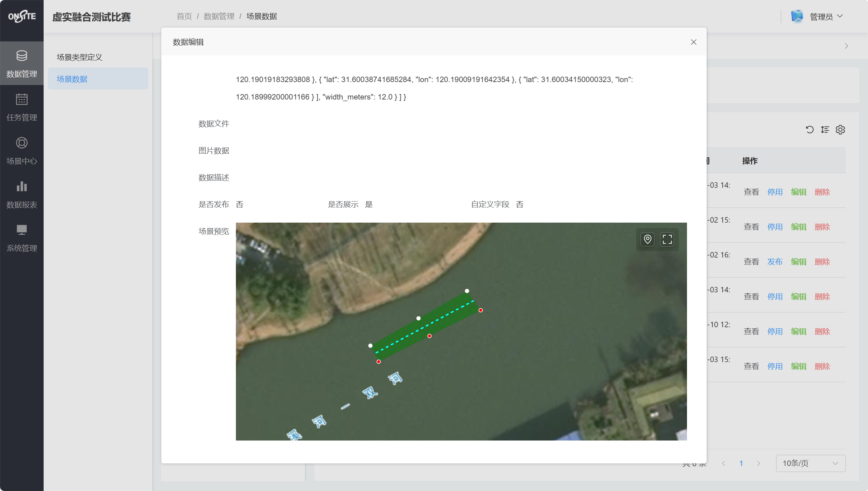Click the table refresh icon

pyautogui.click(x=809, y=130)
